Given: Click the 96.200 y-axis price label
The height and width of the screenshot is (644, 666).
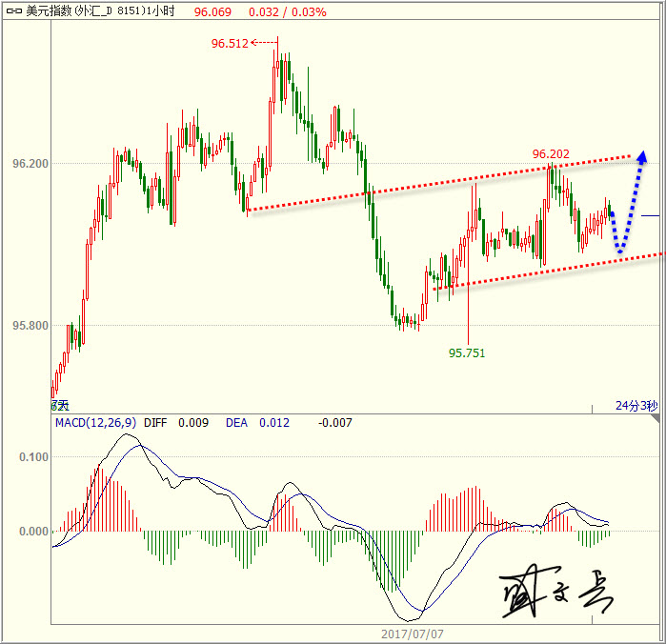Looking at the screenshot, I should [29, 164].
